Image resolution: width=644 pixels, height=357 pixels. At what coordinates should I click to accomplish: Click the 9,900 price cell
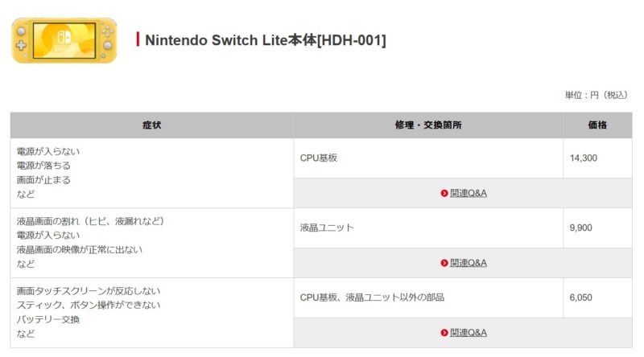pyautogui.click(x=597, y=228)
